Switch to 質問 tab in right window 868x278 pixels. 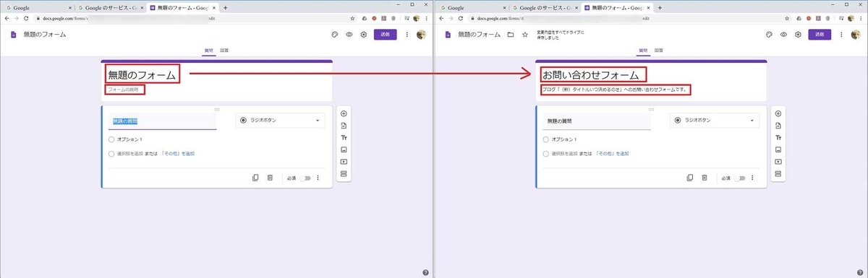pyautogui.click(x=644, y=51)
